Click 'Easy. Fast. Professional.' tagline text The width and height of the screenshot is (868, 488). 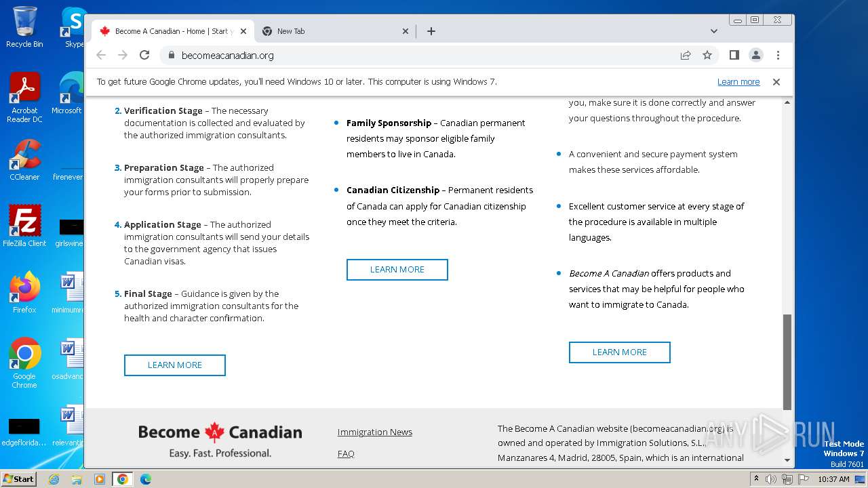click(x=220, y=453)
